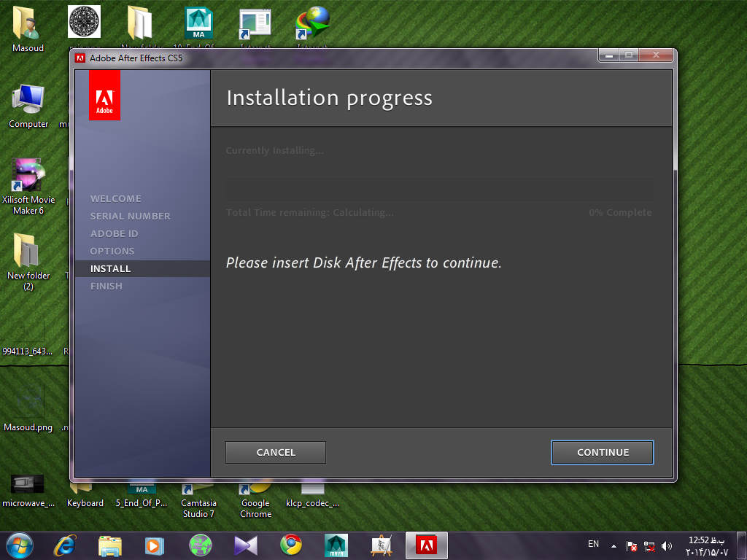Click the Adobe icon in title bar
The image size is (747, 560).
tap(80, 58)
